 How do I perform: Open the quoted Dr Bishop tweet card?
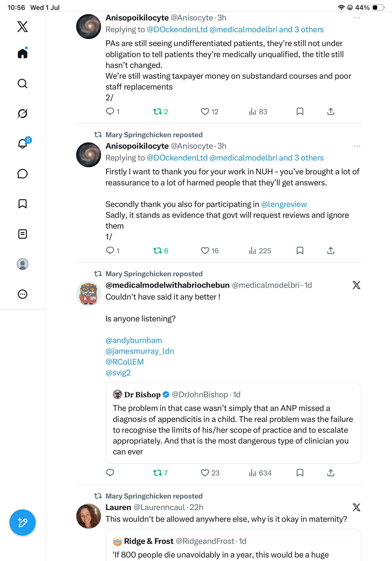point(233,423)
